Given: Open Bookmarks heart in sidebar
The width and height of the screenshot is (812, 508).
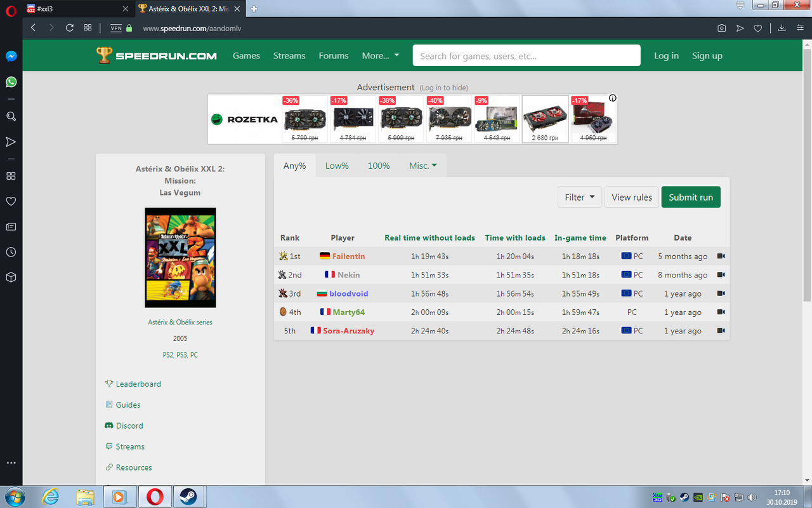Looking at the screenshot, I should (x=11, y=201).
